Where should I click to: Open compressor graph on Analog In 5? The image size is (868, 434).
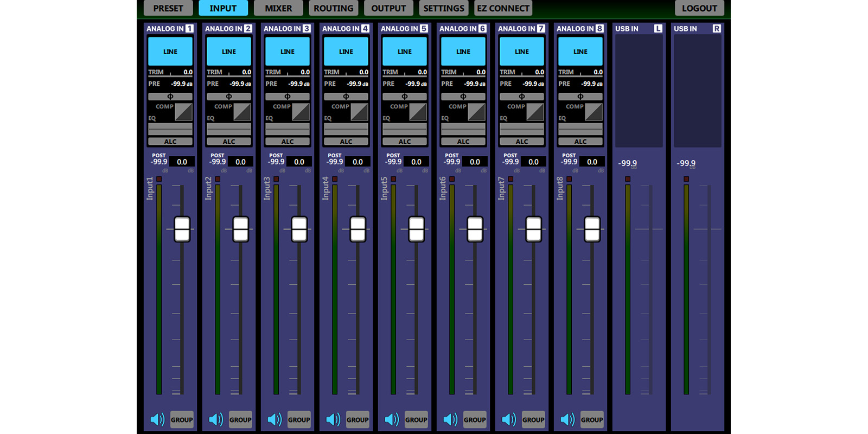418,112
